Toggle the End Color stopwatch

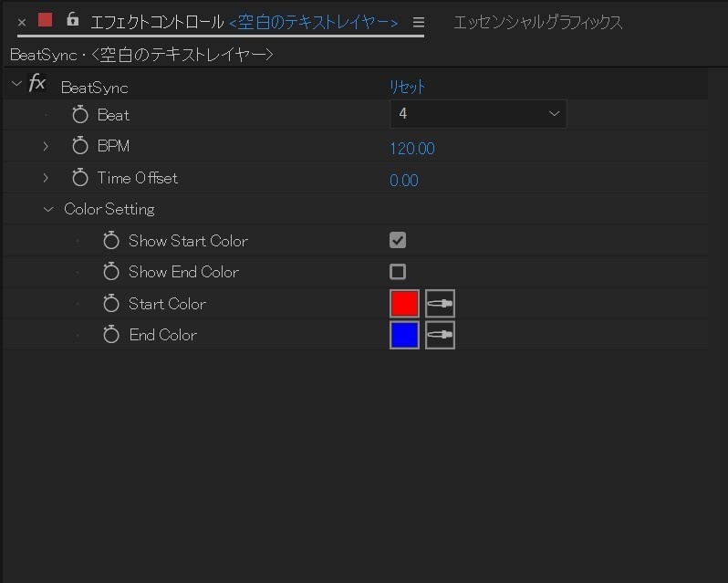click(x=111, y=335)
